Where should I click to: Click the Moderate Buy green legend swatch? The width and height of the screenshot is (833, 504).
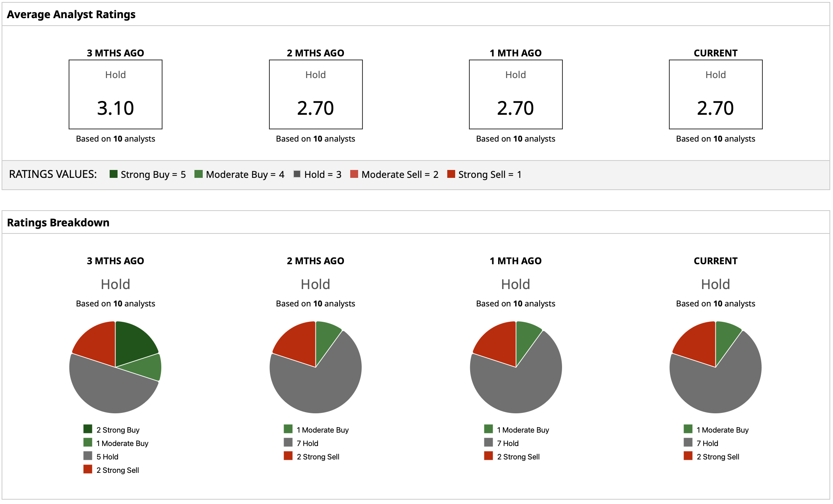coord(198,174)
